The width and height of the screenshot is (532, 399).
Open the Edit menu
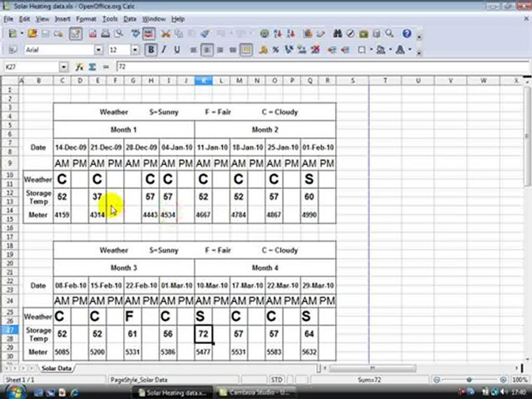pos(24,19)
